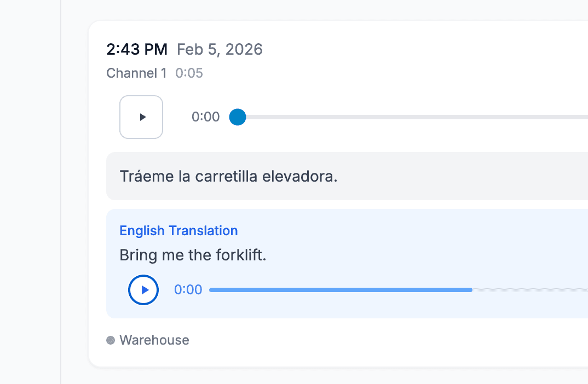Select the triangular play icon in the square button

tap(141, 117)
